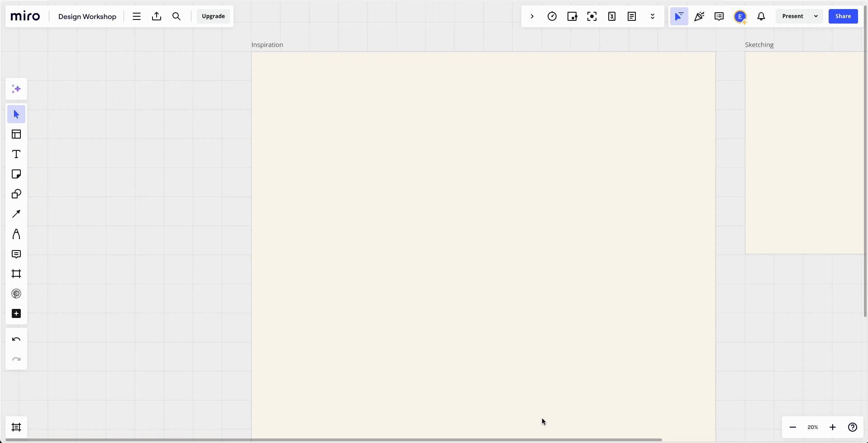Viewport: 868px width, 443px height.
Task: Collapse the facilitation toolbar with the arrow
Action: (x=532, y=16)
